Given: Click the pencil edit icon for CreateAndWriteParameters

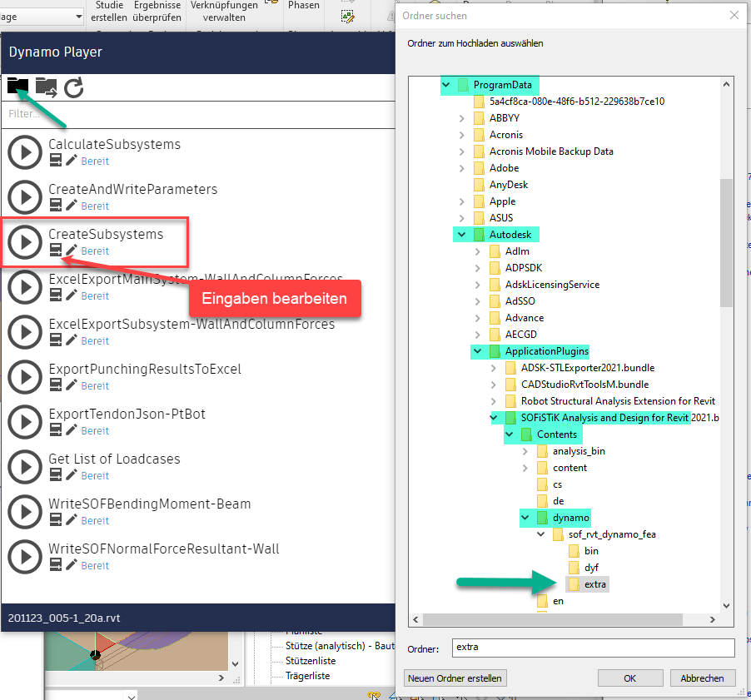Looking at the screenshot, I should [72, 206].
